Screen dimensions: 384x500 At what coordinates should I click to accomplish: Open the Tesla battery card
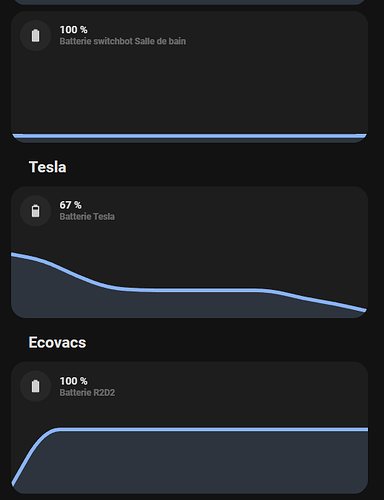pos(189,252)
